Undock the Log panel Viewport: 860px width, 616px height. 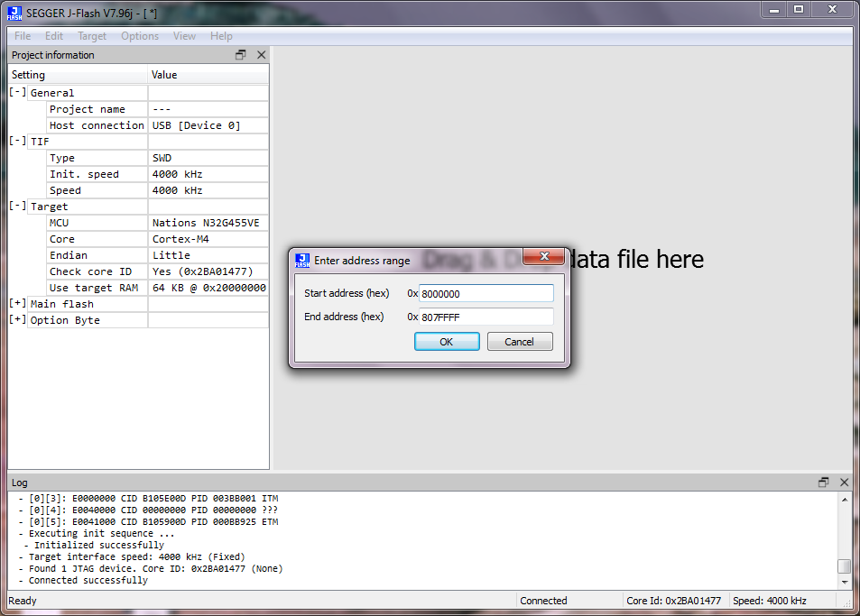823,483
